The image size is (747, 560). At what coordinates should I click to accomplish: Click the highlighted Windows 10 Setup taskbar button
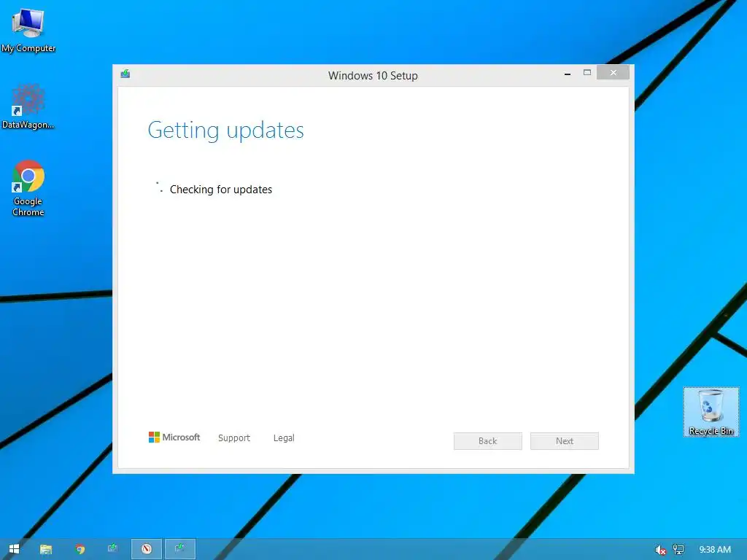(179, 549)
